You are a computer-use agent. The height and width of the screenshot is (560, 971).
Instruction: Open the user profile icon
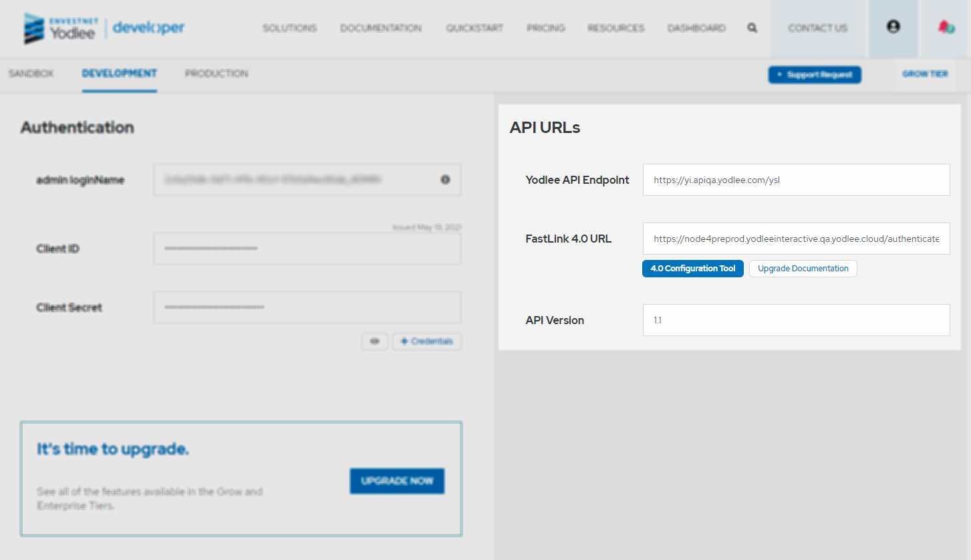click(x=893, y=27)
